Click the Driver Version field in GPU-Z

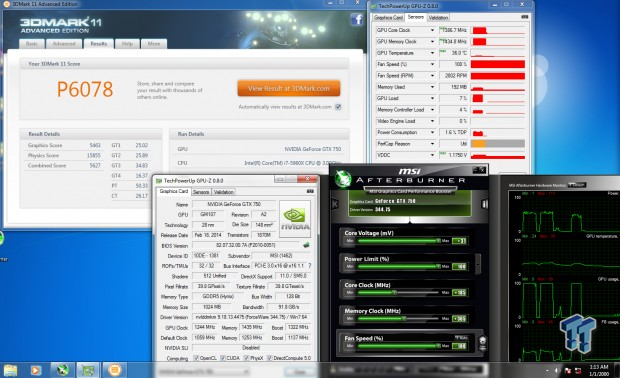(x=252, y=317)
